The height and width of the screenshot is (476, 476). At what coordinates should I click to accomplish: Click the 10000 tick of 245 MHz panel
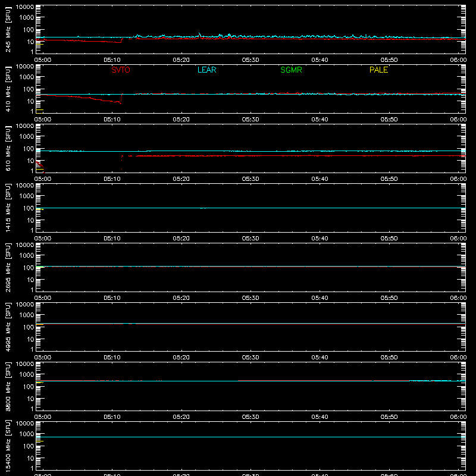[x=25, y=7]
